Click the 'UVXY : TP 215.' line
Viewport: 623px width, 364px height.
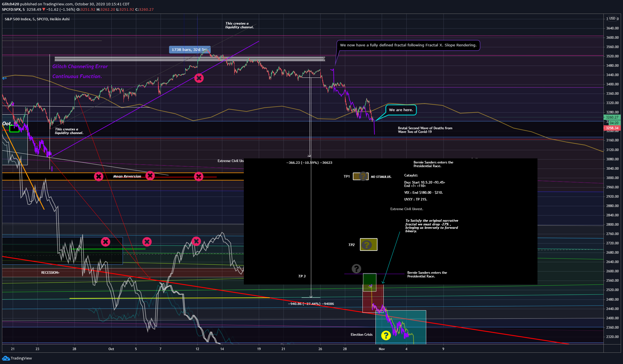(x=416, y=199)
